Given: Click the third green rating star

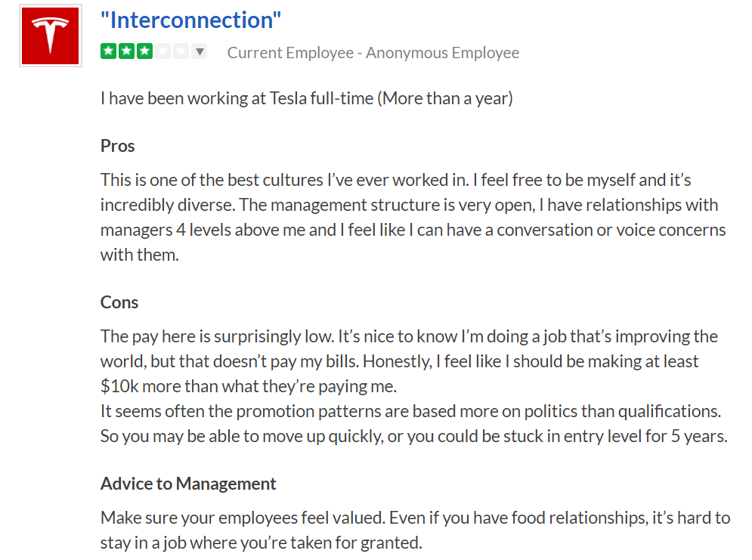Looking at the screenshot, I should (144, 51).
